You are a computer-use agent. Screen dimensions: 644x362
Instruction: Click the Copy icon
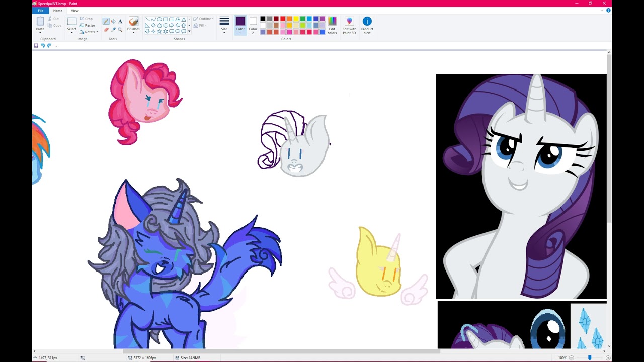[x=50, y=25]
